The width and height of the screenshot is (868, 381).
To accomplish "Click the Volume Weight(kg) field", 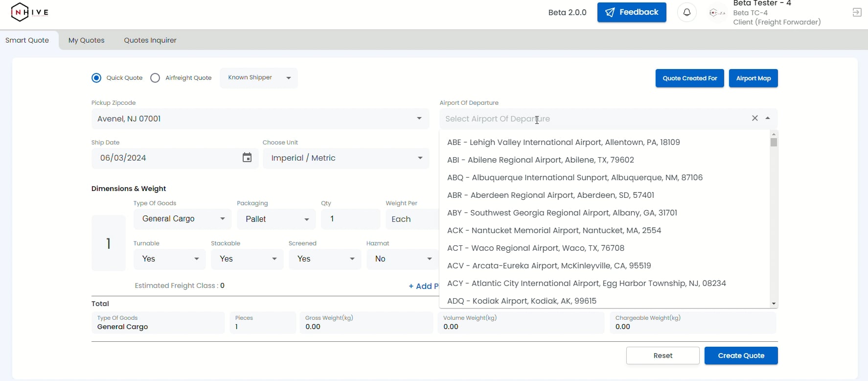I will point(521,323).
